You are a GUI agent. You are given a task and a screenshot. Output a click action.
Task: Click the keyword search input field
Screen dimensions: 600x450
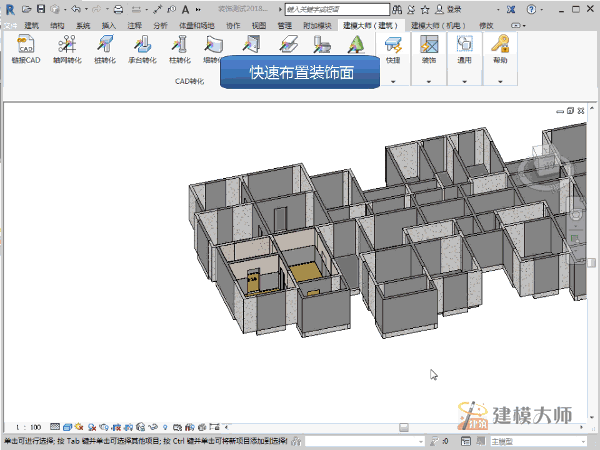pos(337,9)
